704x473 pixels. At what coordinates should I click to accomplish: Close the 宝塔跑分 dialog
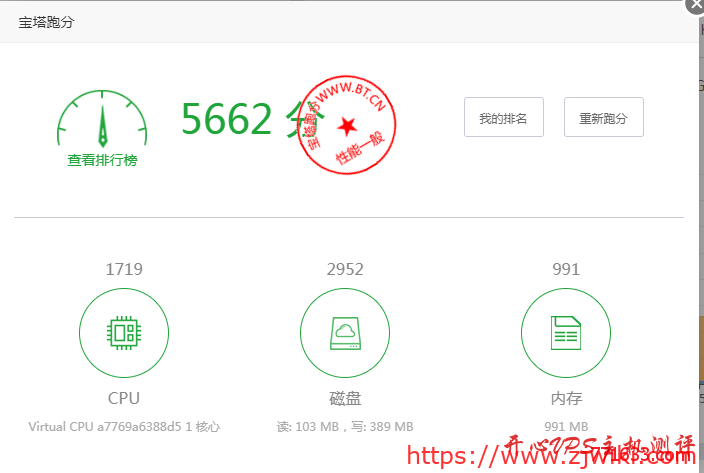pyautogui.click(x=694, y=5)
